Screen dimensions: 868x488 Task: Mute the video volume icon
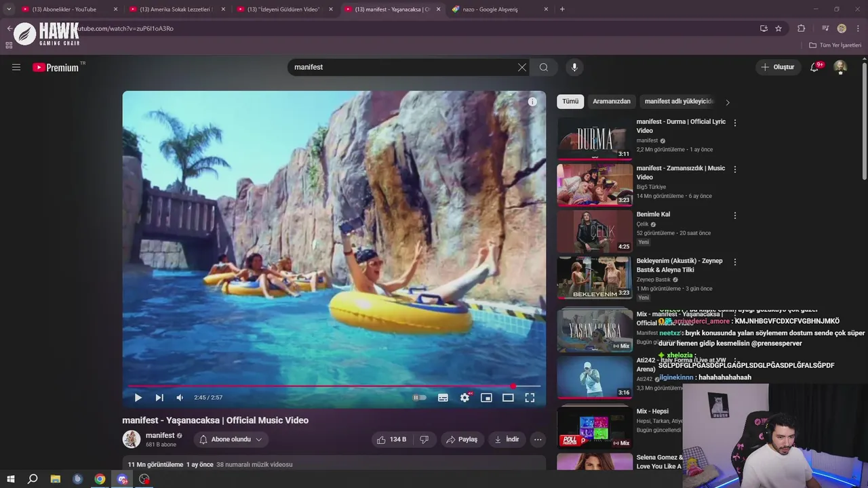180,398
